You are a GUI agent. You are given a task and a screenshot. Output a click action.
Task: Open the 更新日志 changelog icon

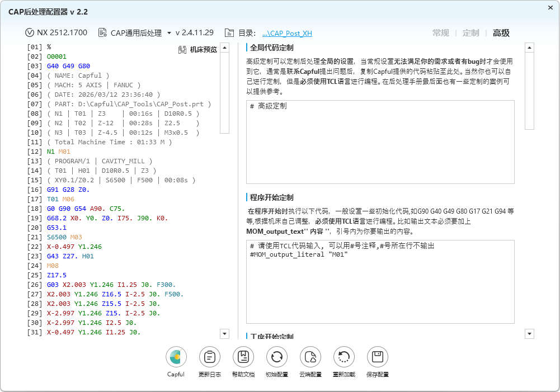click(209, 357)
